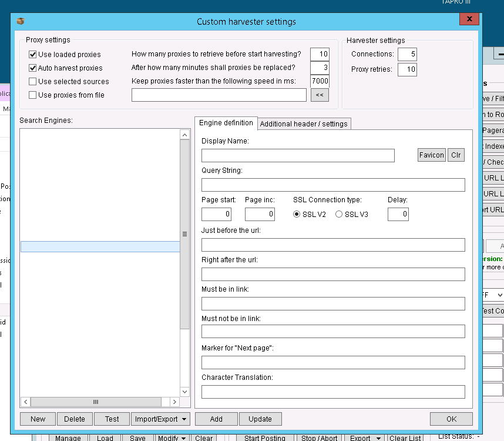504x441 pixels.
Task: Click the Delete search engine button
Action: click(x=75, y=419)
